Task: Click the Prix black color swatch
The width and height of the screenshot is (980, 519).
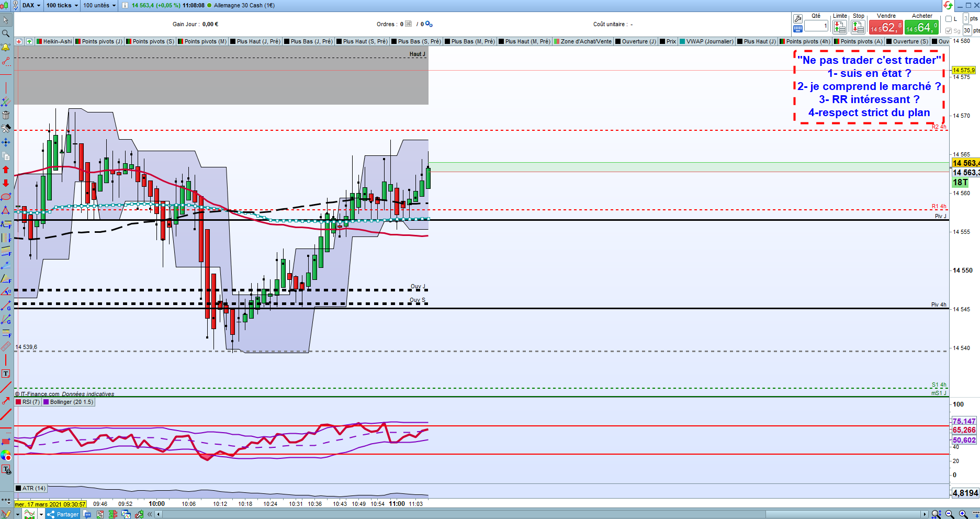Action: 663,41
